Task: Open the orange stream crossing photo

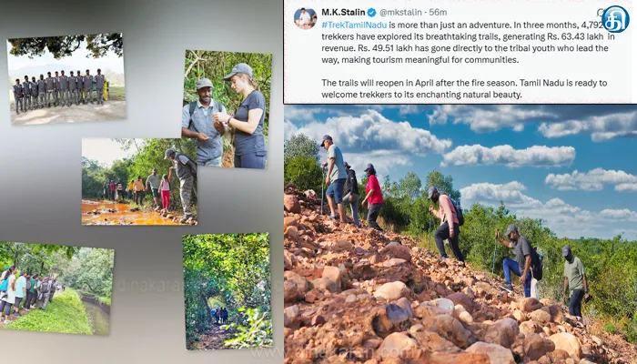Action: (x=139, y=182)
